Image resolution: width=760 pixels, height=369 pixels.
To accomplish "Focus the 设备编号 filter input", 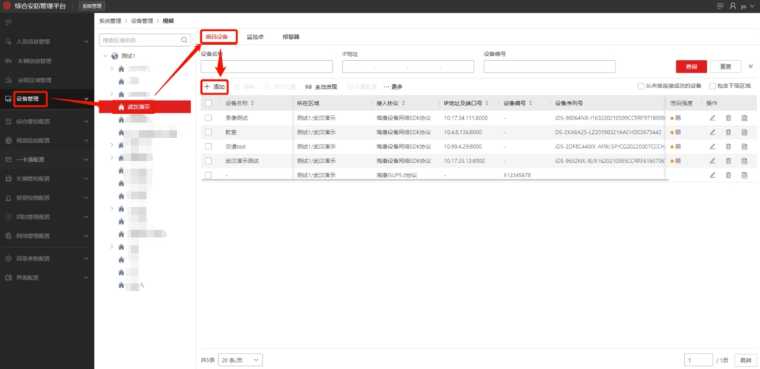I will tap(550, 66).
